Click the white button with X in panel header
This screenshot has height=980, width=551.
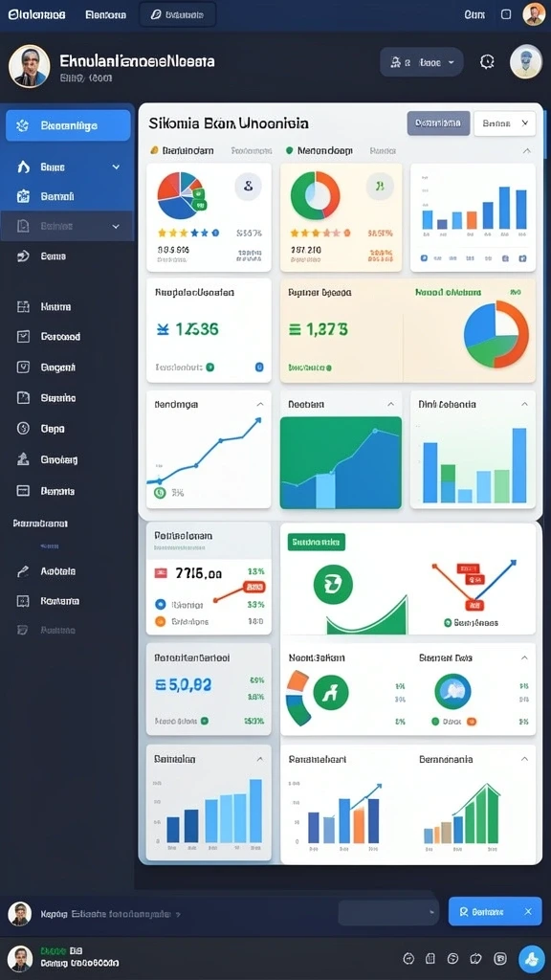click(505, 123)
